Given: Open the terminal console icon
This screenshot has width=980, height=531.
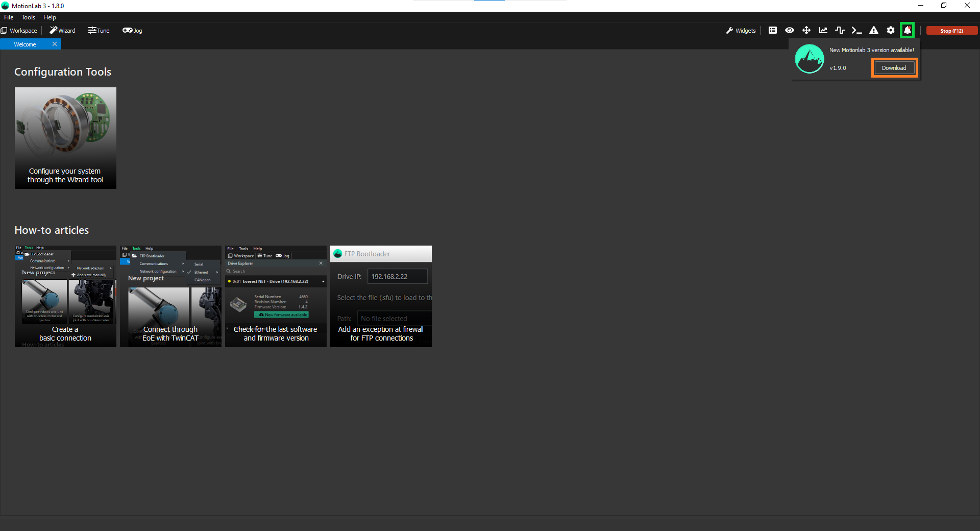Looking at the screenshot, I should 857,31.
